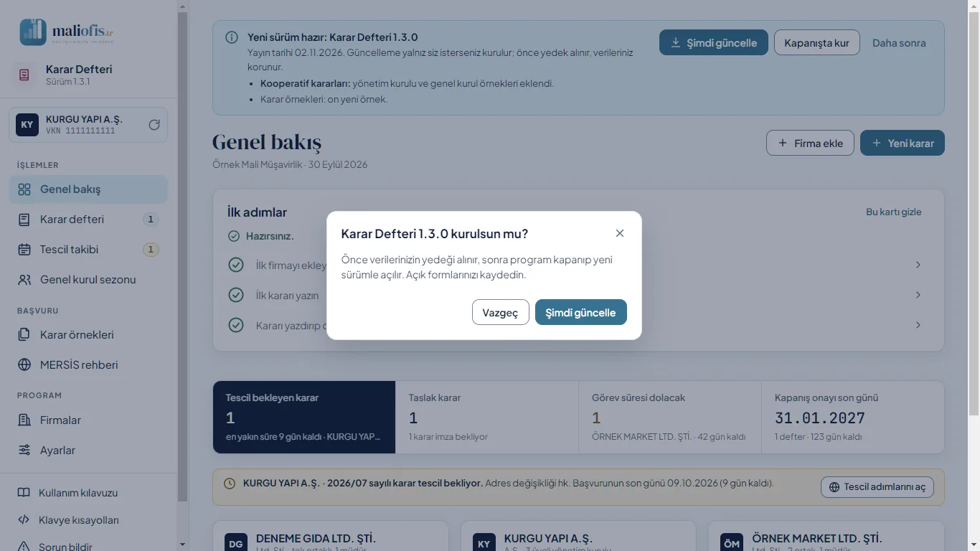Click the Ayarlar sliders icon

tap(24, 451)
